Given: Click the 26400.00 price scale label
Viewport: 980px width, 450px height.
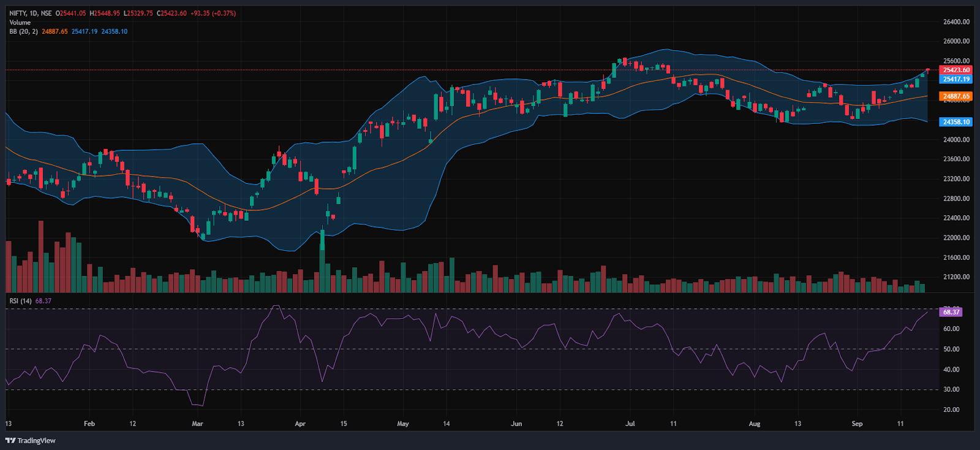Looking at the screenshot, I should click(x=956, y=22).
